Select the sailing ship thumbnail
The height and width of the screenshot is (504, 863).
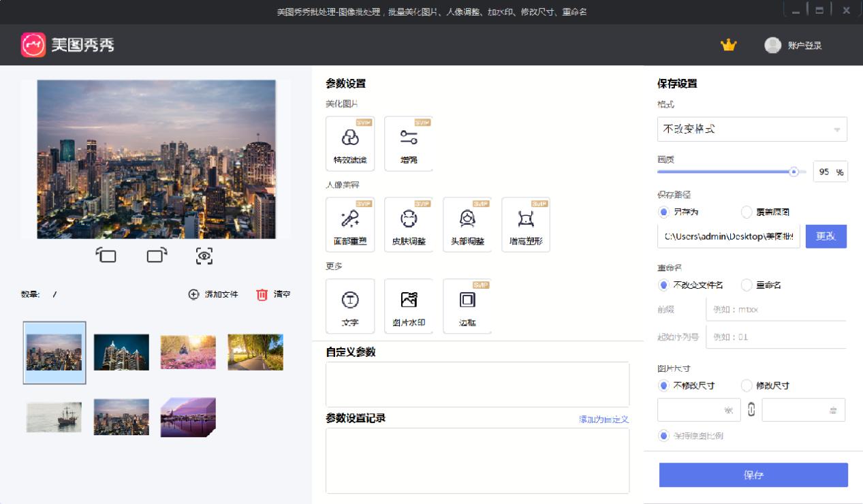click(x=54, y=418)
